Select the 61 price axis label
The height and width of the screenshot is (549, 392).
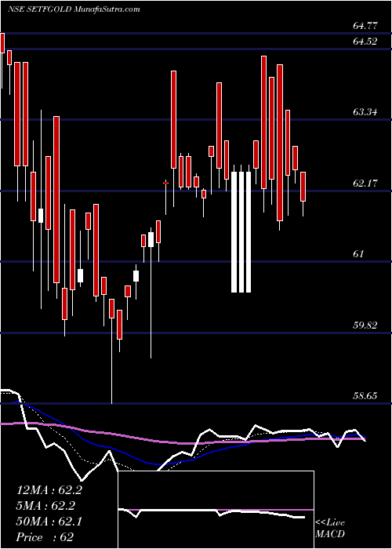tap(359, 254)
